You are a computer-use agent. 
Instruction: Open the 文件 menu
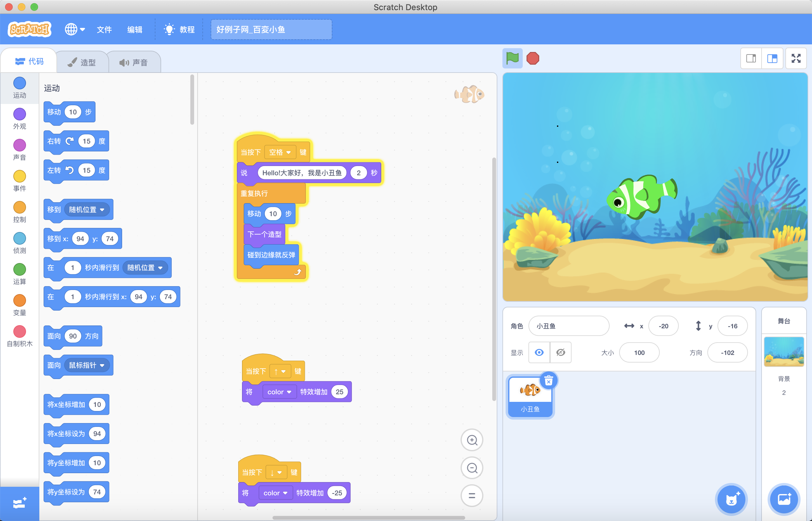[x=104, y=29]
